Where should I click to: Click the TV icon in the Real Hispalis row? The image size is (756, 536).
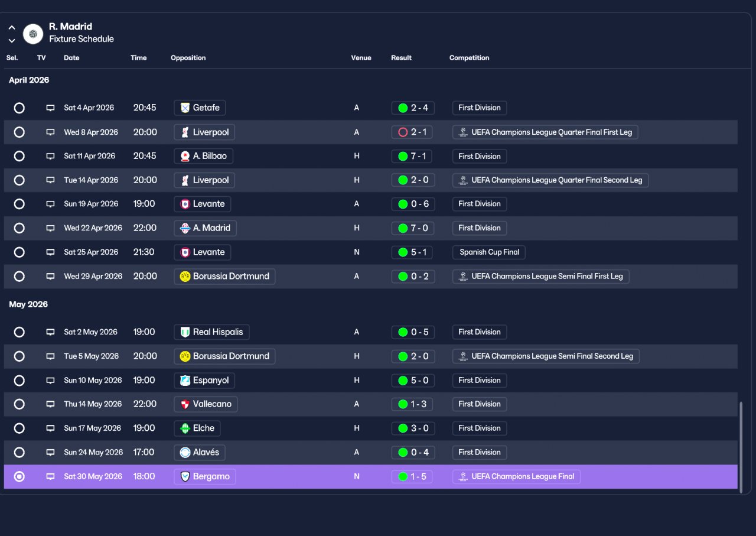[51, 332]
